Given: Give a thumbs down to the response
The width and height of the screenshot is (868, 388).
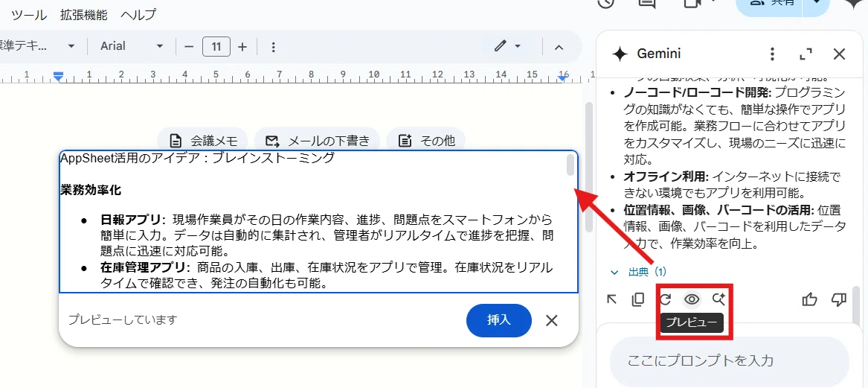Looking at the screenshot, I should (839, 299).
